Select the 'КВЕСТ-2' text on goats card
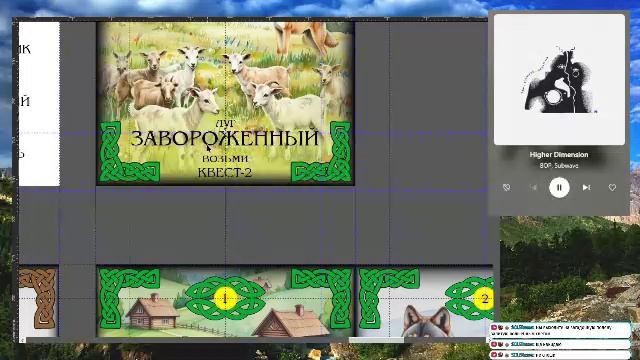This screenshot has width=640, height=360. 225,173
